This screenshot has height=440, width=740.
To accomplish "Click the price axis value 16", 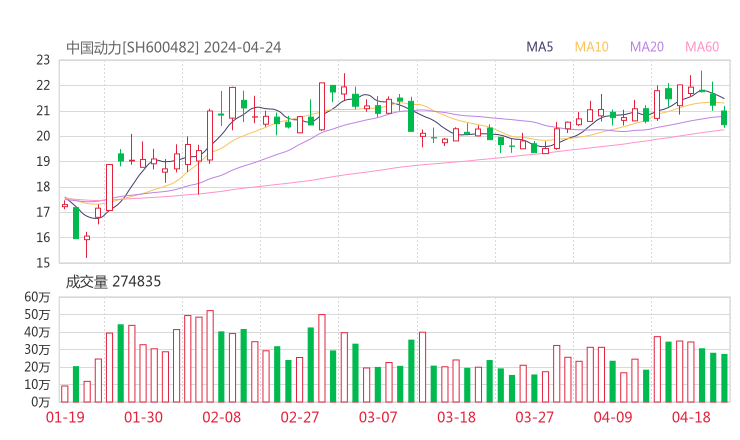I will click(x=43, y=237).
